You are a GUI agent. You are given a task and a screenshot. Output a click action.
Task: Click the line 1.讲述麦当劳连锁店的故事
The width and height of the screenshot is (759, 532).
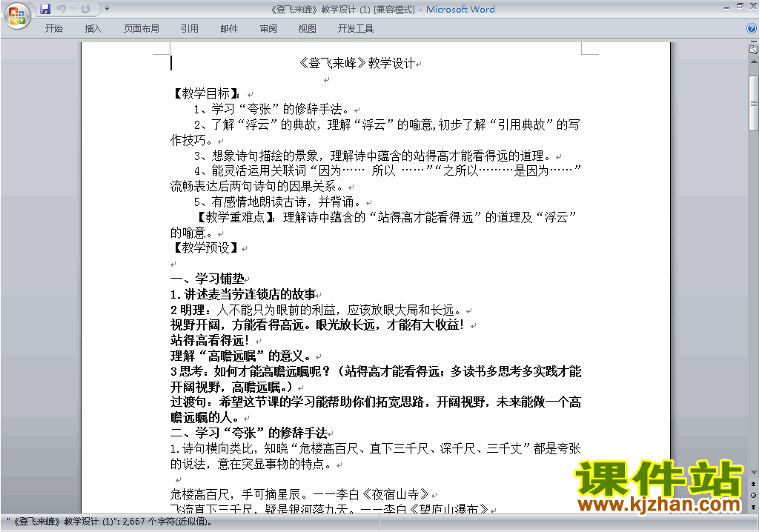(x=243, y=294)
